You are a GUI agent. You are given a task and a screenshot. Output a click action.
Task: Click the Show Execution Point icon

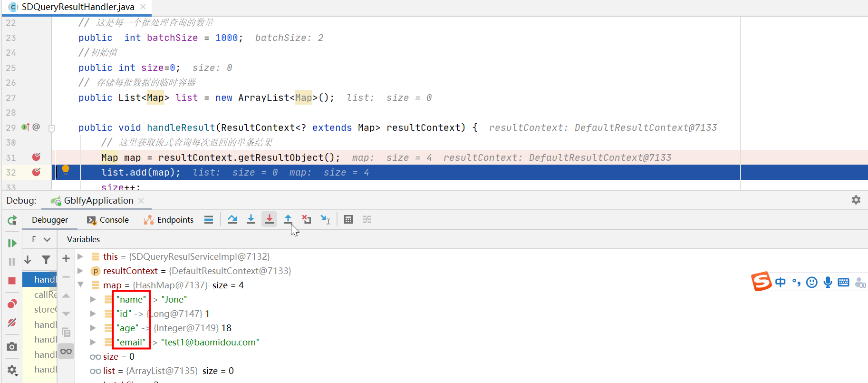point(209,219)
